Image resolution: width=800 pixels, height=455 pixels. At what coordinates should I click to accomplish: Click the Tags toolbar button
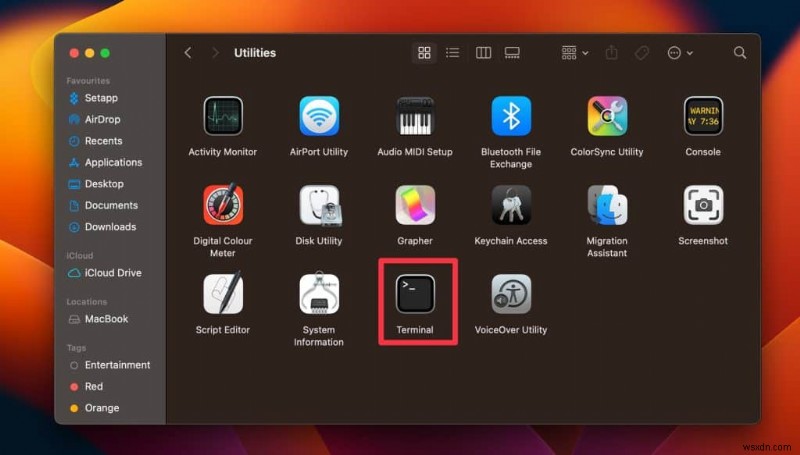pyautogui.click(x=642, y=53)
